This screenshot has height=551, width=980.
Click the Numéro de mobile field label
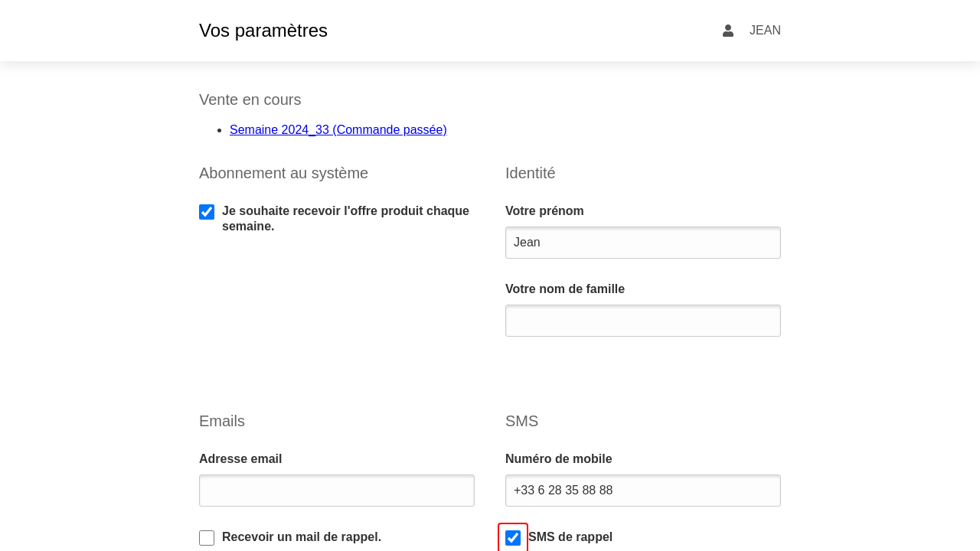(x=559, y=459)
